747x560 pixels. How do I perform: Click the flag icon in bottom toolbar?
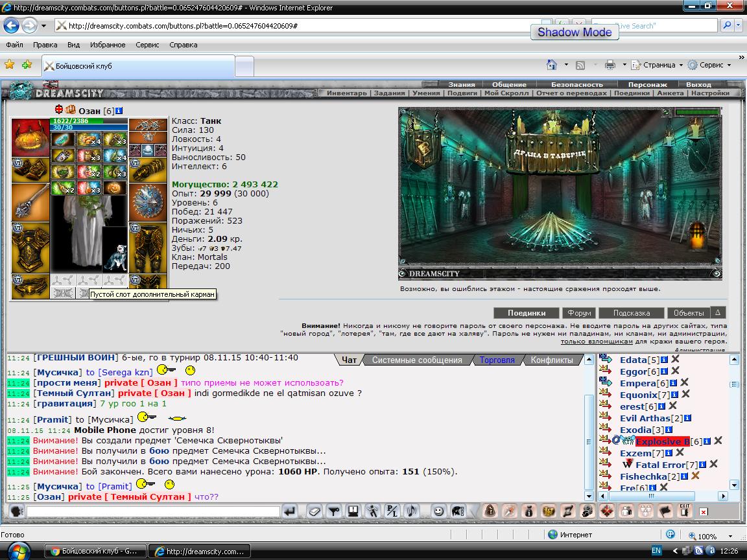click(665, 511)
